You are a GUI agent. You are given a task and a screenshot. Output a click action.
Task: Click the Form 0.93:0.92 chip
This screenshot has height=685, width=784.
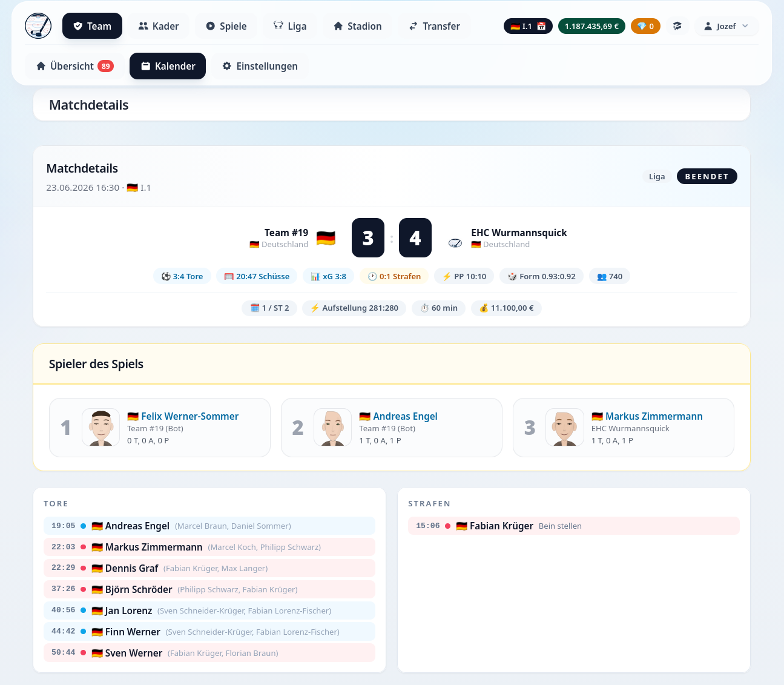[542, 276]
